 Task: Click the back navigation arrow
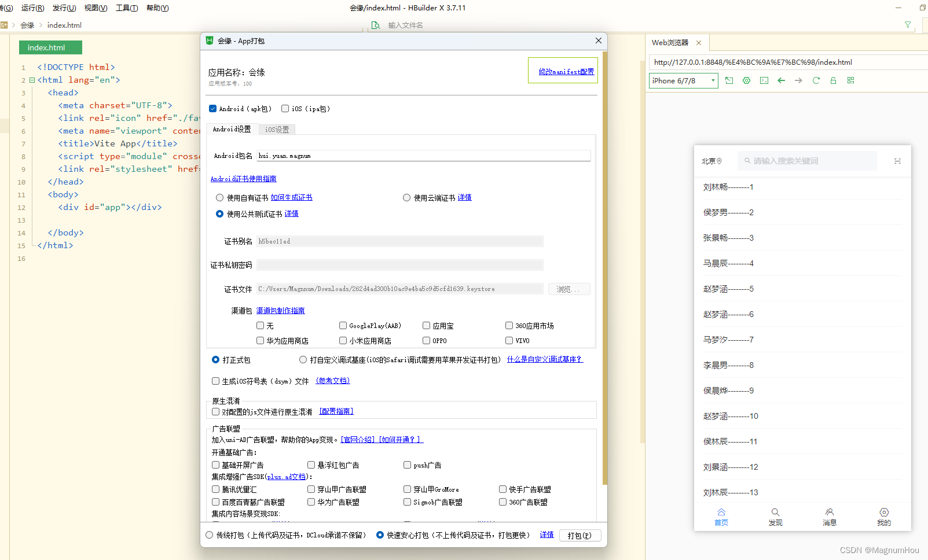(x=781, y=80)
